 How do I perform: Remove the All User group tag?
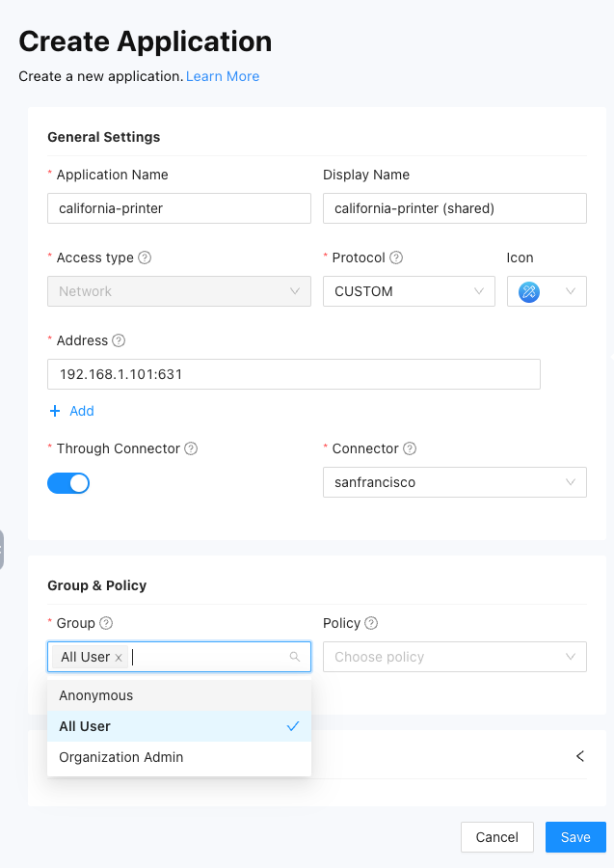click(119, 658)
